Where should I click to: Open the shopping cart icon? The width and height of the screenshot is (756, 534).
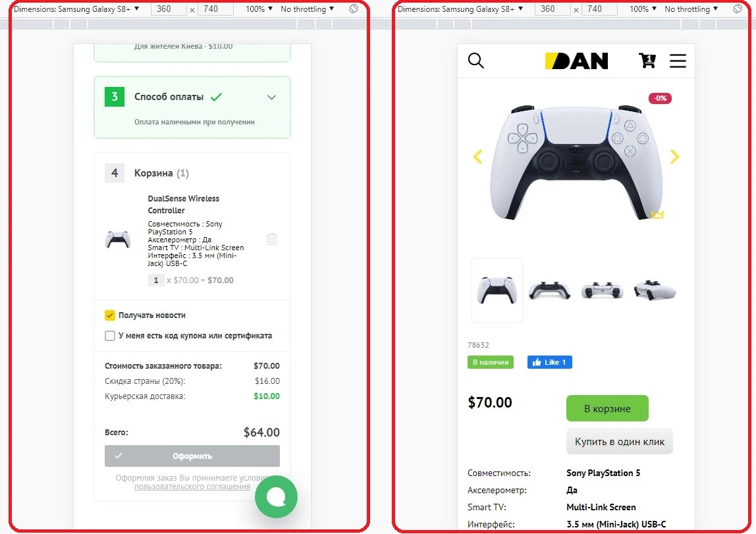pos(647,61)
